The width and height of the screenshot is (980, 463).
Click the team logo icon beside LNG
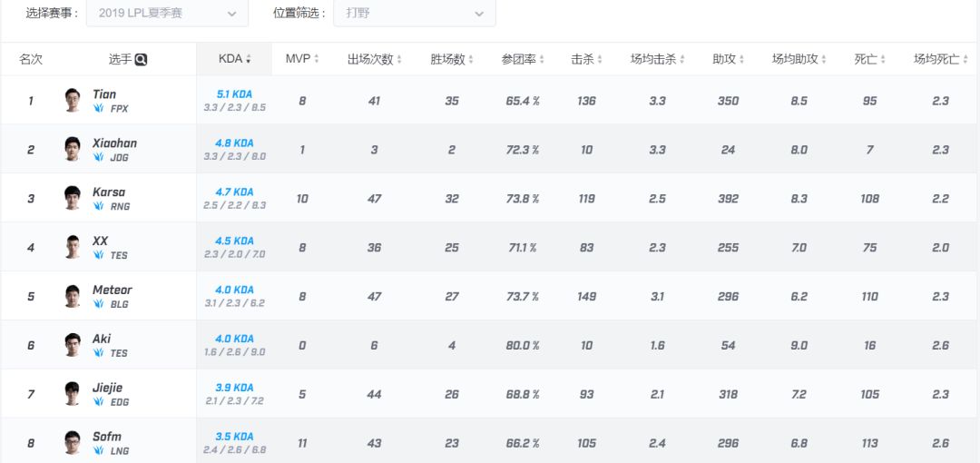[98, 450]
